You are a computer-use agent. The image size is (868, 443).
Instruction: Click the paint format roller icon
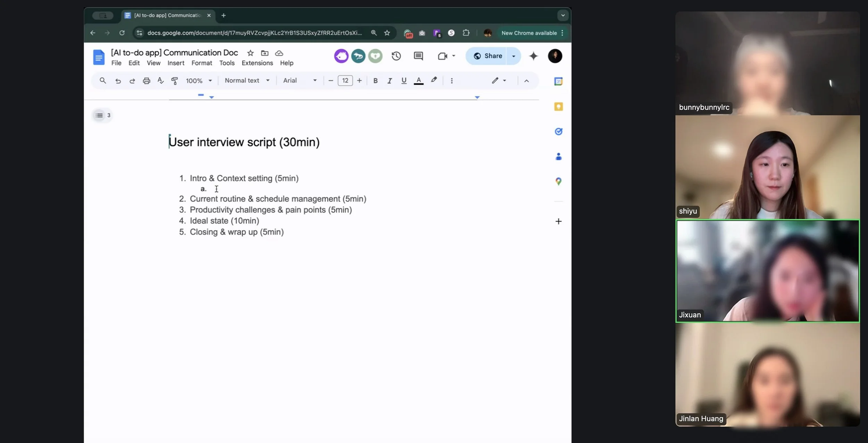175,81
